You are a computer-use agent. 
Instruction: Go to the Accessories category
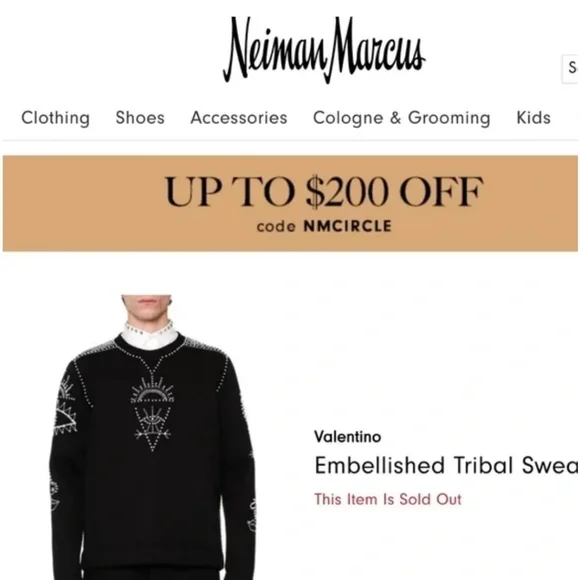coord(239,118)
